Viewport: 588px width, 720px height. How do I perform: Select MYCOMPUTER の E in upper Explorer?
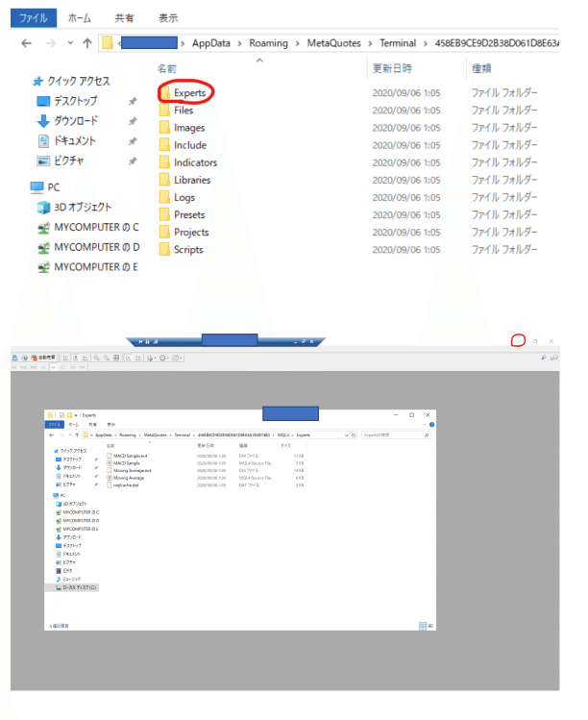click(x=87, y=267)
